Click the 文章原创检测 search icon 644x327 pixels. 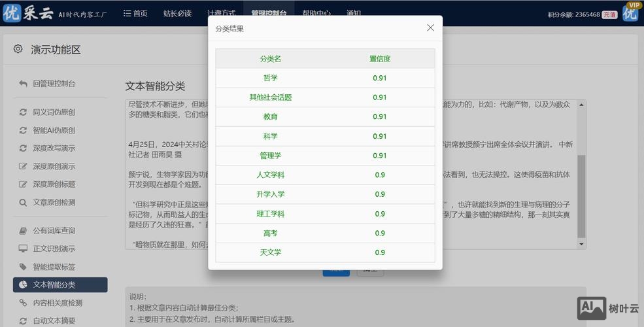coord(23,202)
